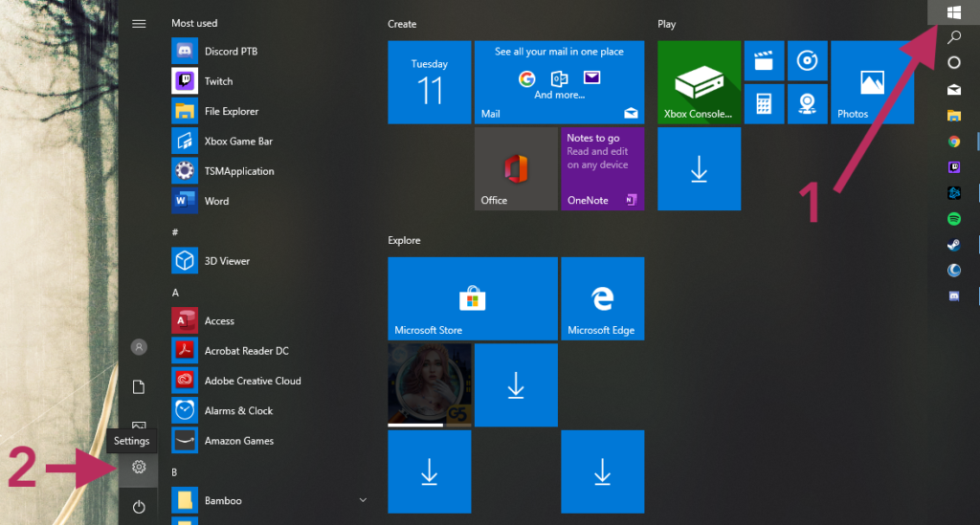Open Google Chrome from the taskbar
Image resolution: width=980 pixels, height=525 pixels.
[x=954, y=142]
